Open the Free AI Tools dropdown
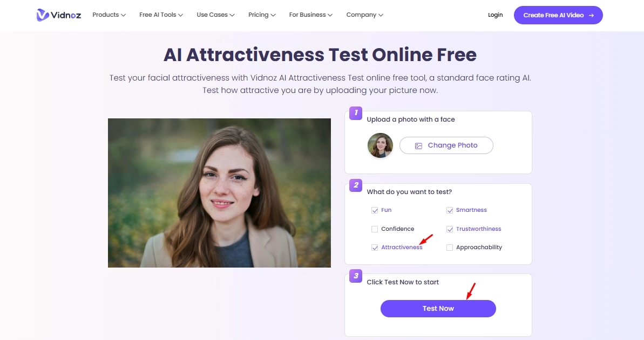Screen dimensions: 644x340 click(161, 15)
